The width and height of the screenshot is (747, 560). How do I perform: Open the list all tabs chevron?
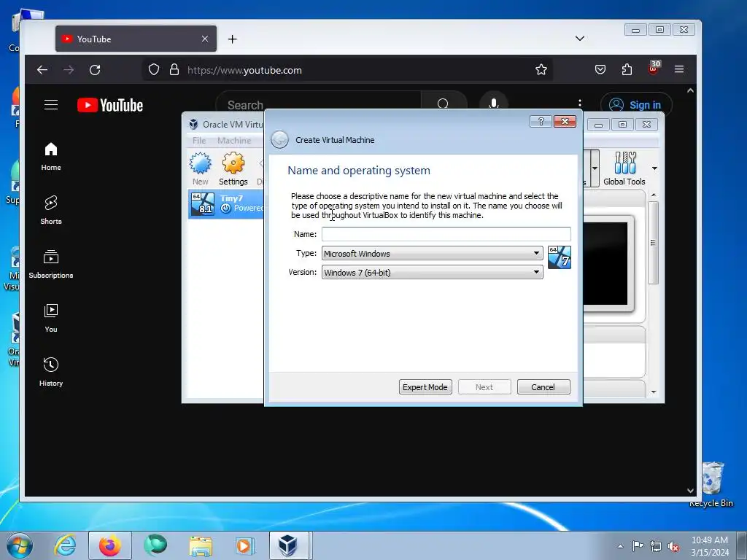tap(580, 39)
